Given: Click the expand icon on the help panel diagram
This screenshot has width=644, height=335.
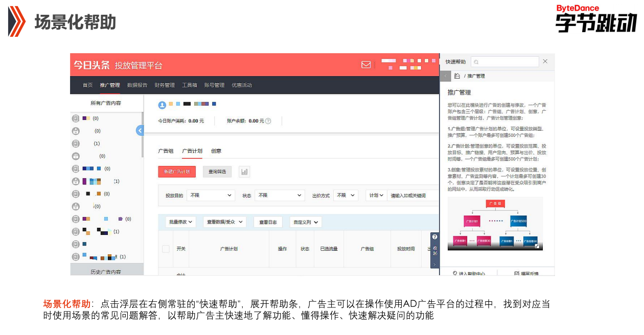Looking at the screenshot, I should click(x=538, y=247).
